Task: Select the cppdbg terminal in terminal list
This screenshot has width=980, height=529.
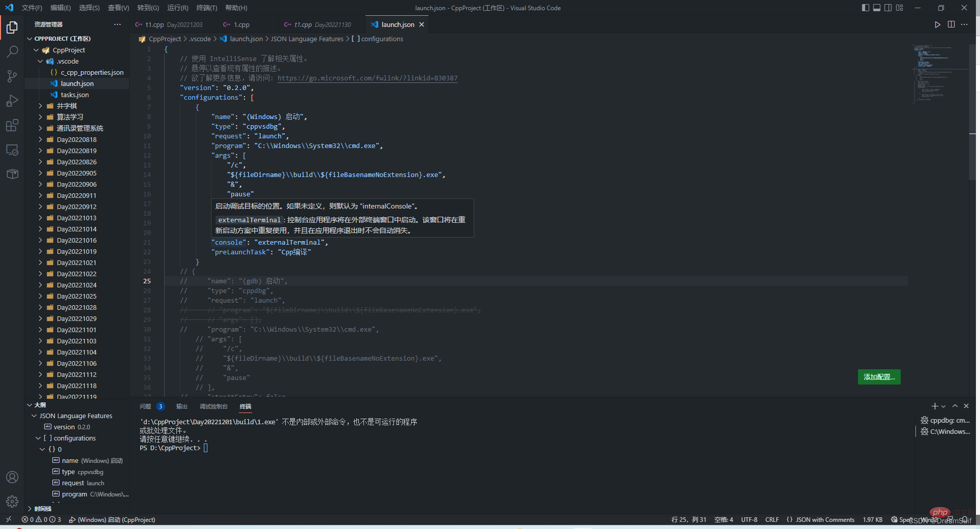Action: [945, 420]
